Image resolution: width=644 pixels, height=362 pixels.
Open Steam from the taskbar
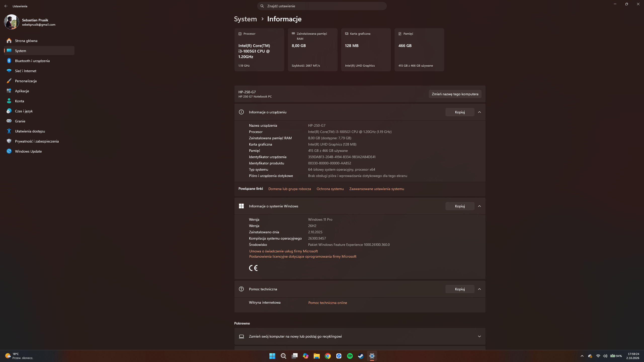pos(361,356)
